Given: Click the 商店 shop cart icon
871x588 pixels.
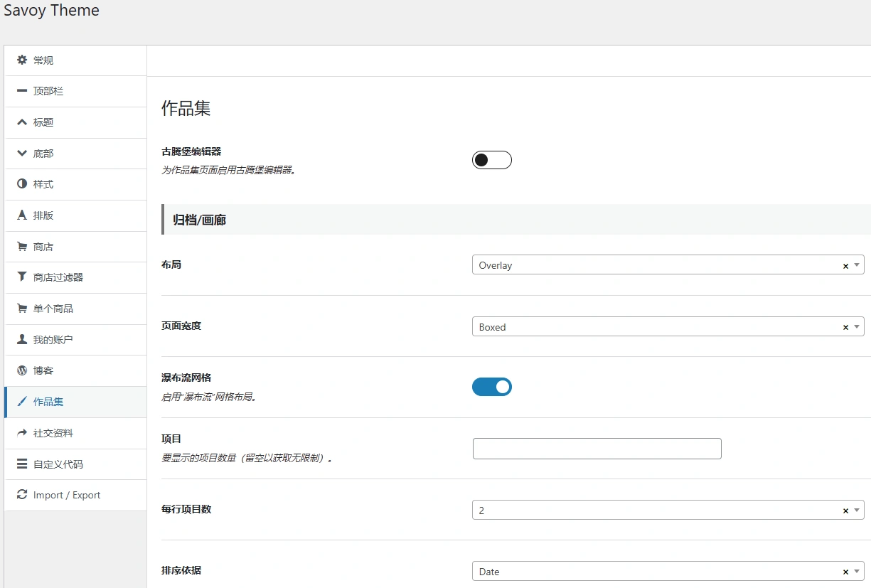Looking at the screenshot, I should pos(21,246).
